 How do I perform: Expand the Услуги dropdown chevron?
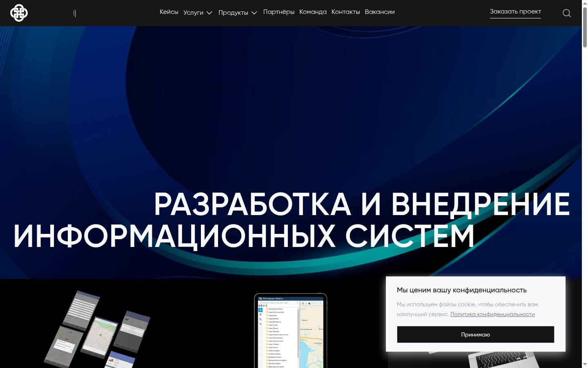click(209, 13)
